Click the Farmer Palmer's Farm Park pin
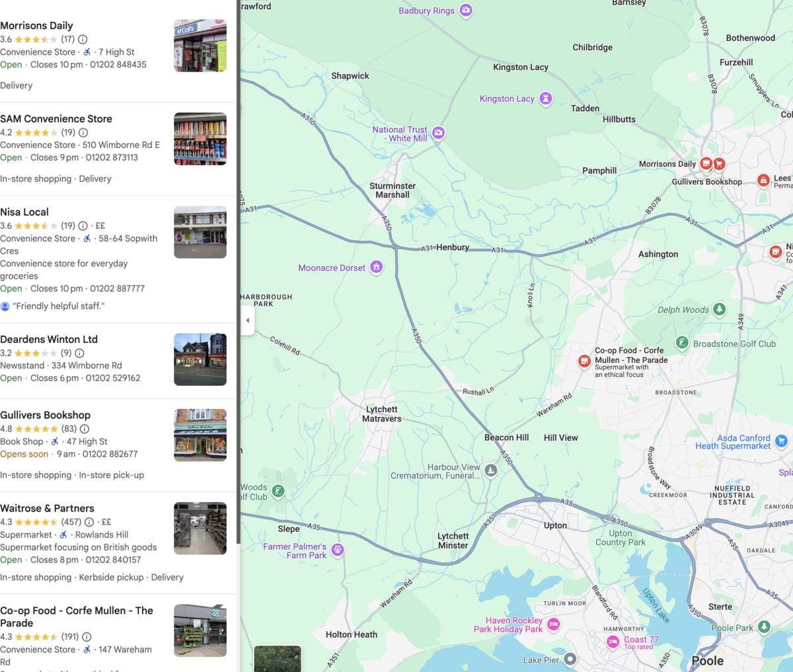 338,550
